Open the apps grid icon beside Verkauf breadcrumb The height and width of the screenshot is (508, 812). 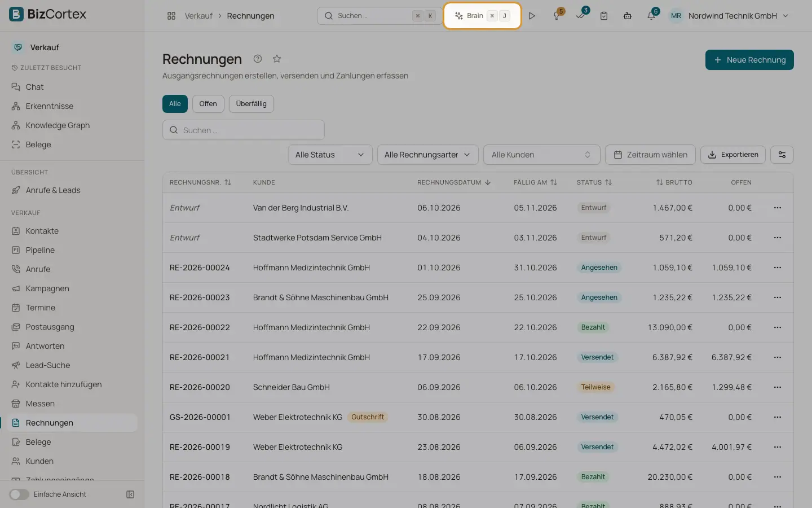(171, 16)
